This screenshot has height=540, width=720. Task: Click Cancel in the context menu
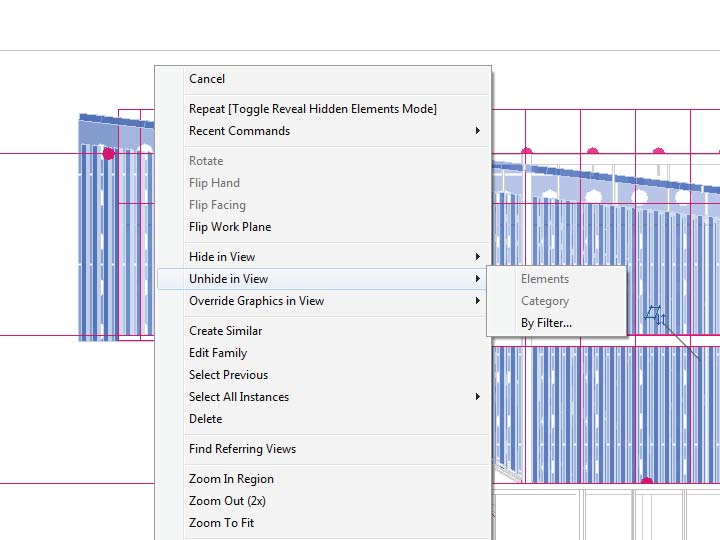[207, 79]
